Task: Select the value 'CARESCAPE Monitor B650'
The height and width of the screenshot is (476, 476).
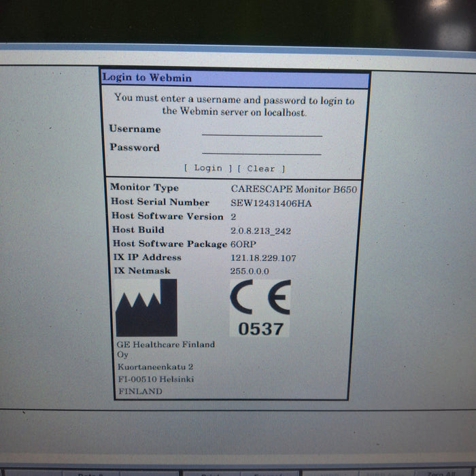Action: (x=294, y=189)
